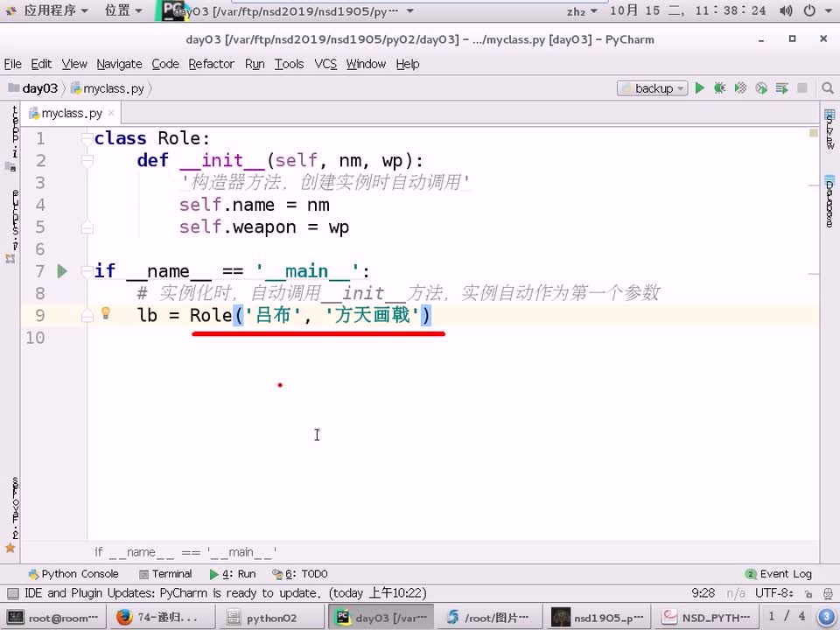
Task: Open the Python Console tool window
Action: [73, 574]
